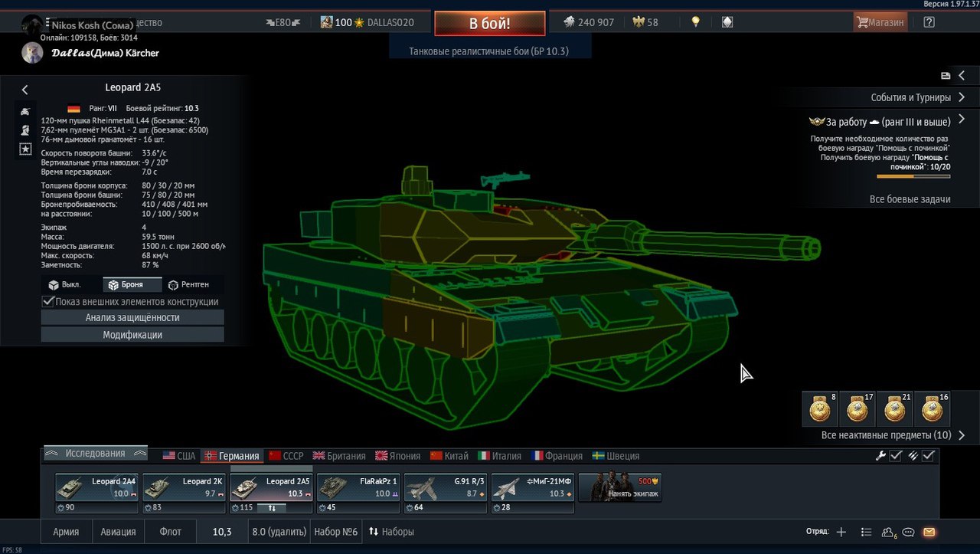Select the star icon in info panel
This screenshot has height=554, width=980.
coord(25,149)
